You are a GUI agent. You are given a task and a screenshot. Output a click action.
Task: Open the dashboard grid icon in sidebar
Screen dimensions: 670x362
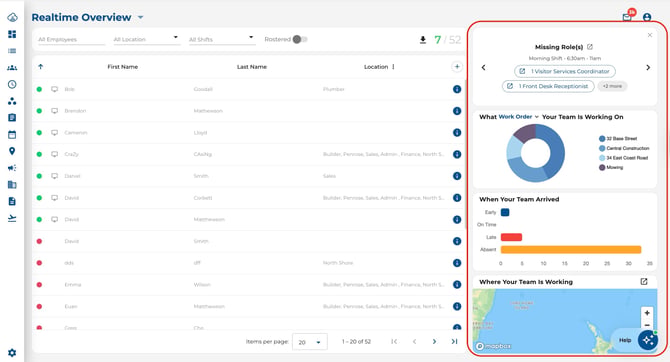12,34
